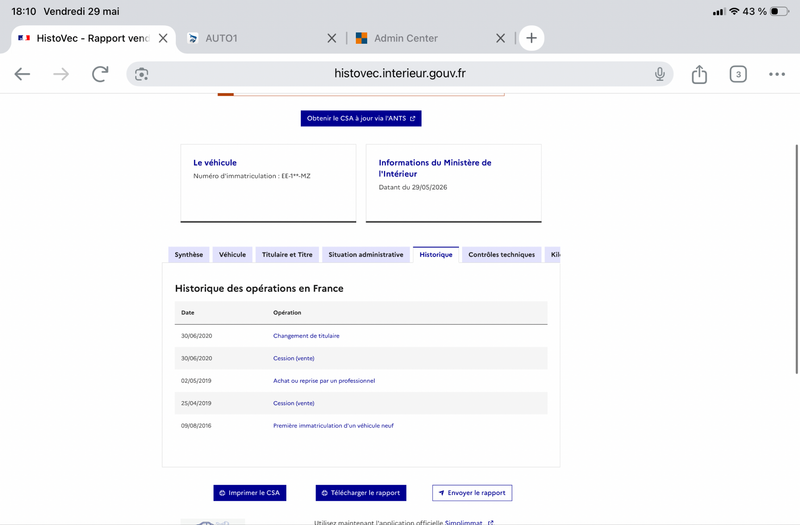Close the HistoVec tab

pos(163,38)
